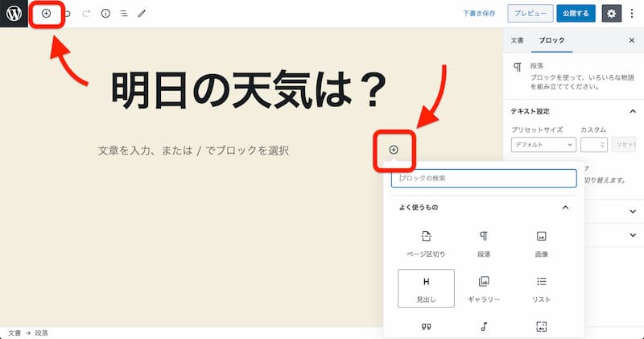Screen dimensions: 644x339
Task: Toggle the settings gear sidebar
Action: click(612, 14)
